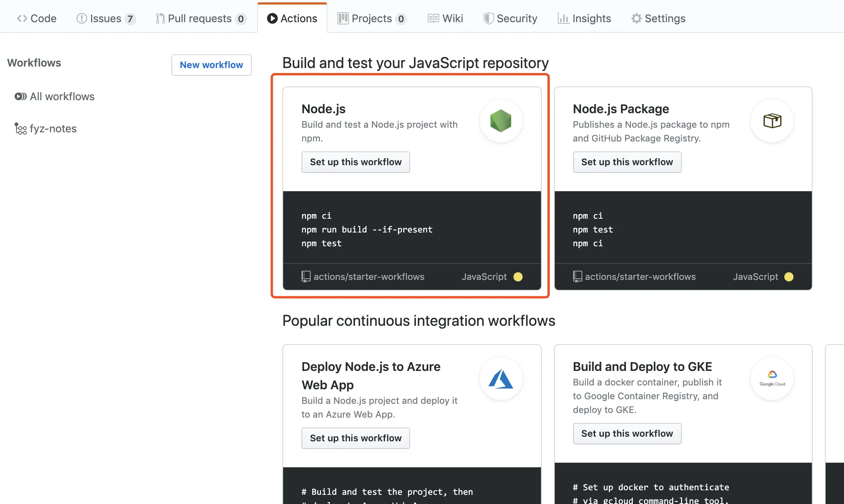844x504 pixels.
Task: Set up Deploy to Azure workflow
Action: coord(355,438)
